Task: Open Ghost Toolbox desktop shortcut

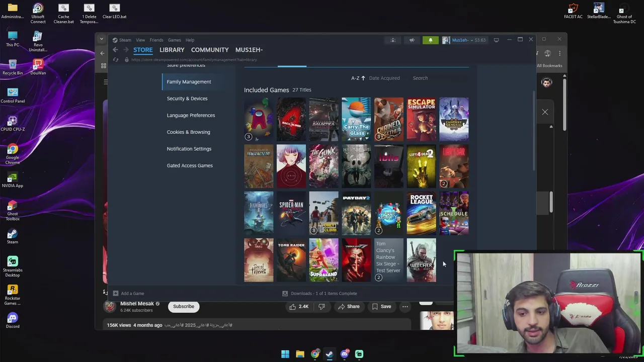Action: 13,210
